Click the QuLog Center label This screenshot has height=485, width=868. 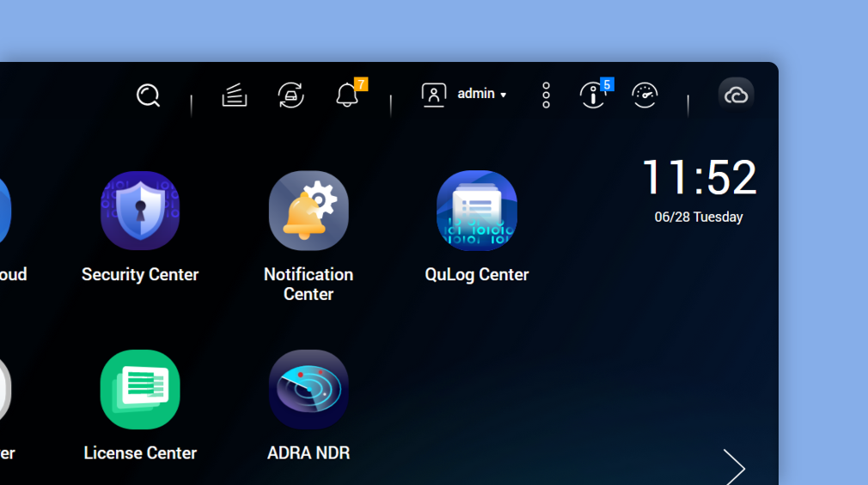click(477, 274)
